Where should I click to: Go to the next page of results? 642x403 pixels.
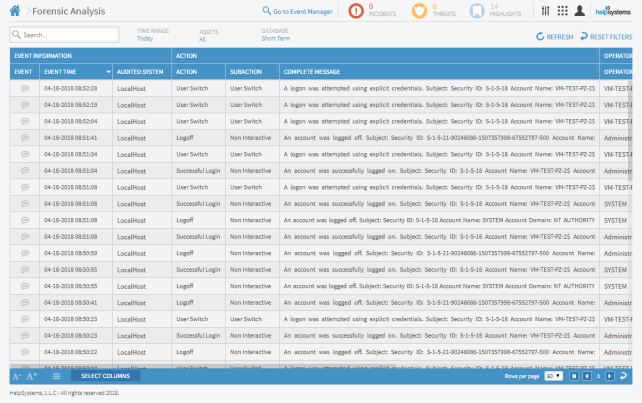click(610, 376)
